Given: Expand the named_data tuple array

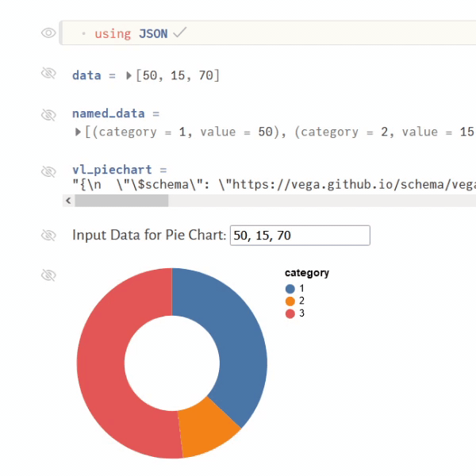Looking at the screenshot, I should (x=78, y=132).
